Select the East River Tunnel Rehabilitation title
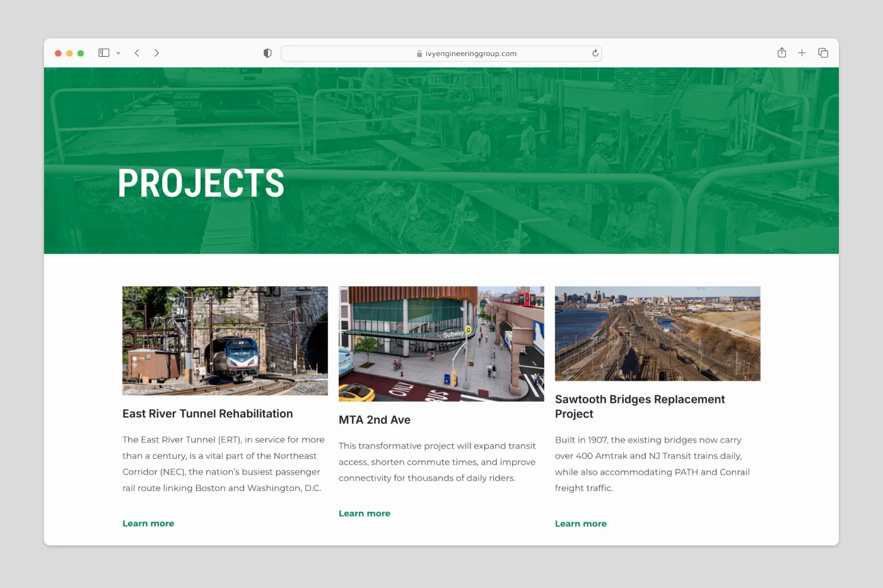The height and width of the screenshot is (588, 883). tap(208, 414)
